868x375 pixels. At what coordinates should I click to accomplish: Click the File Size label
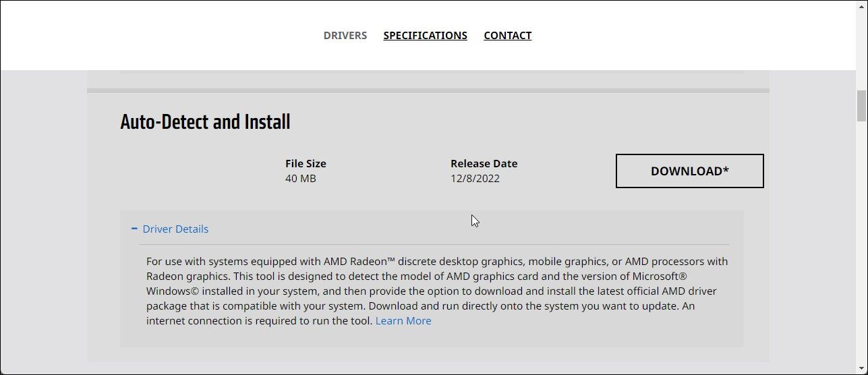pyautogui.click(x=306, y=163)
